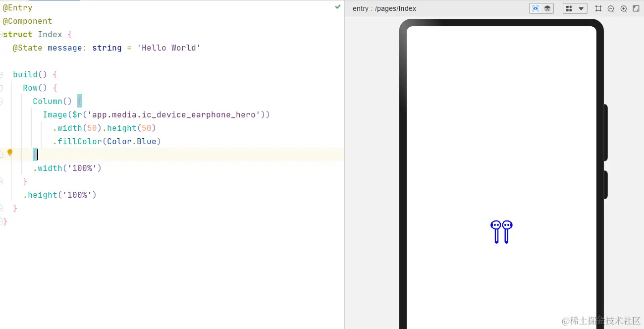Click the volume button on the device frame
This screenshot has width=644, height=329.
coord(605,132)
